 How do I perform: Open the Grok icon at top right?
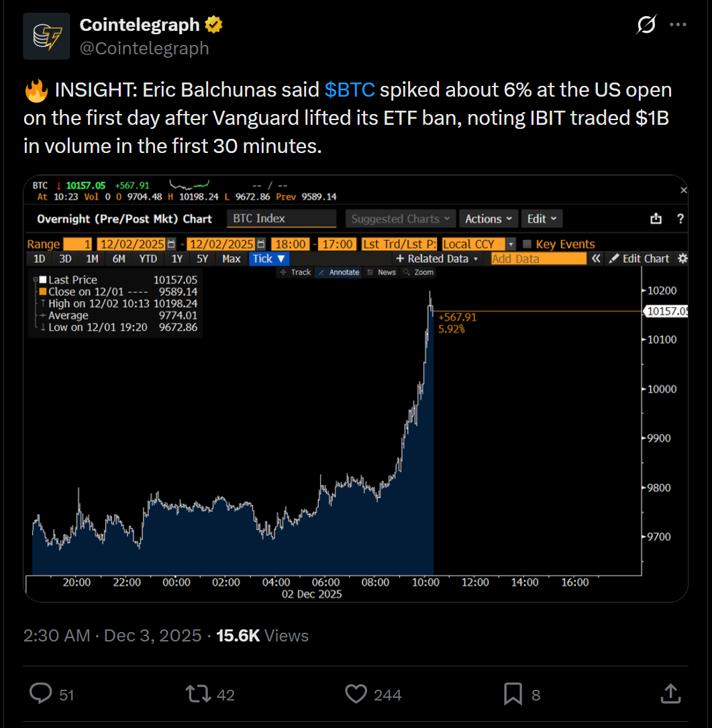[x=646, y=25]
